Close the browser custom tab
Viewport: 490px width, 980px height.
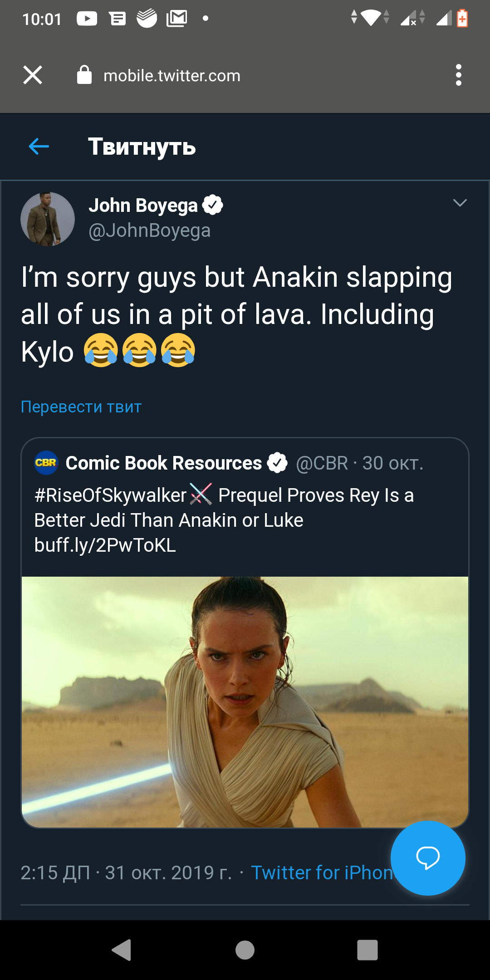[x=33, y=75]
